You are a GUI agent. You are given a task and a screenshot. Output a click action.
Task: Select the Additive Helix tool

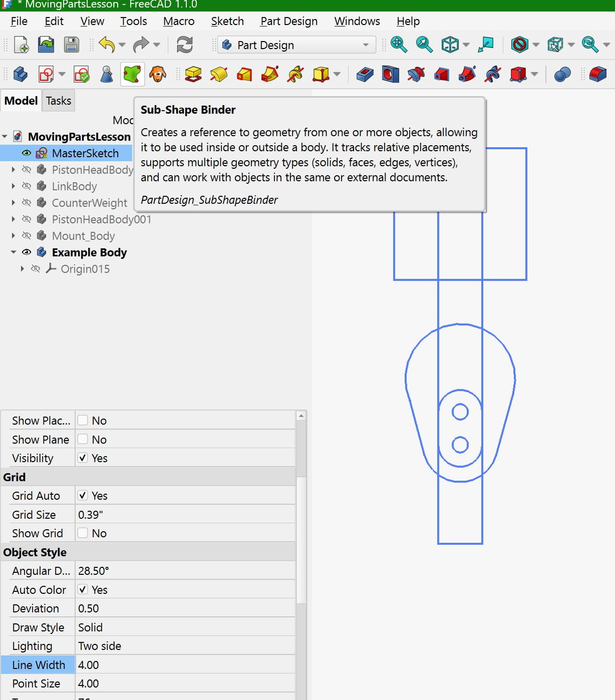point(295,75)
